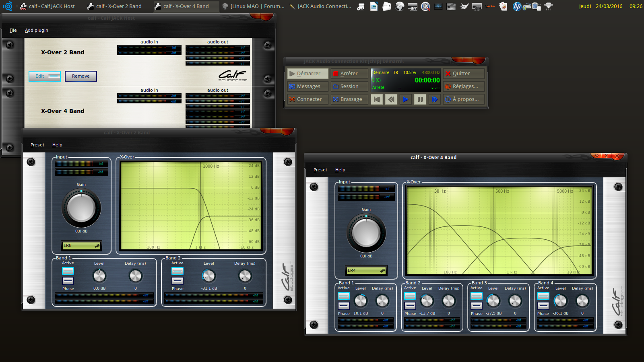The width and height of the screenshot is (644, 362).
Task: Click the JACK transport play icon
Action: 405,99
